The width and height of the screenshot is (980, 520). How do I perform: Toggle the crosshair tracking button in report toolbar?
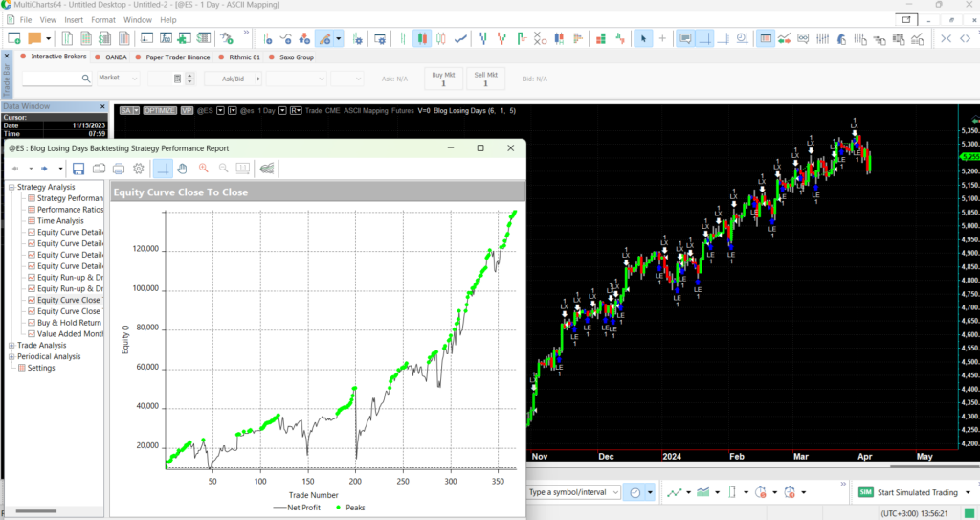pos(163,169)
